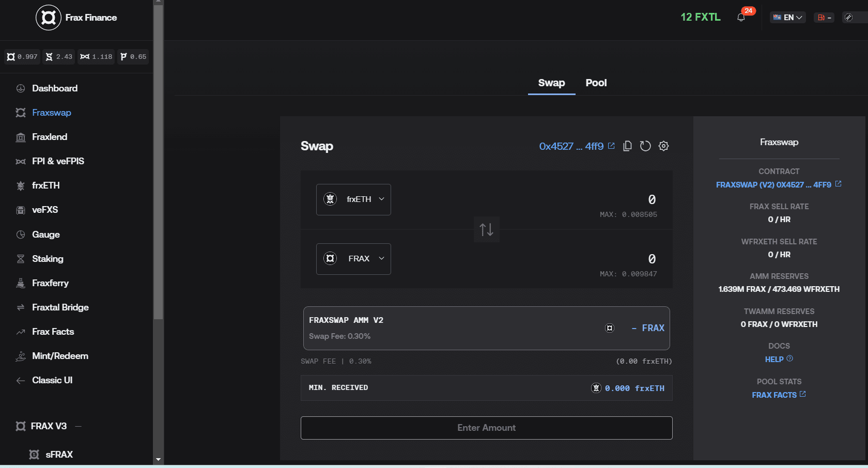This screenshot has height=468, width=868.
Task: Open the EN language dropdown
Action: click(x=787, y=18)
